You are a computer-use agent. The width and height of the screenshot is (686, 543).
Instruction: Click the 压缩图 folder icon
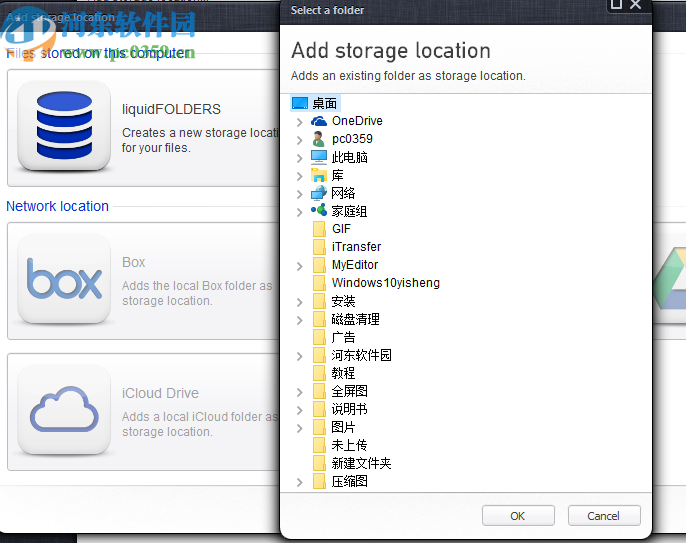[x=319, y=481]
